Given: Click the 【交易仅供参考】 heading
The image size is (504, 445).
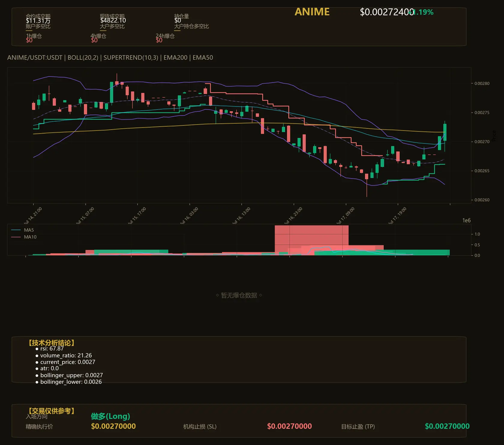Looking at the screenshot, I should pyautogui.click(x=51, y=411).
